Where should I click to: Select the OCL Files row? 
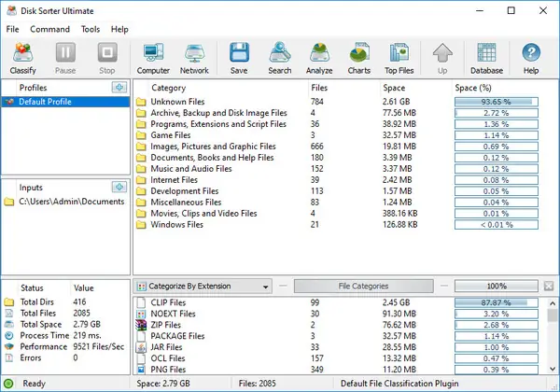pyautogui.click(x=338, y=358)
